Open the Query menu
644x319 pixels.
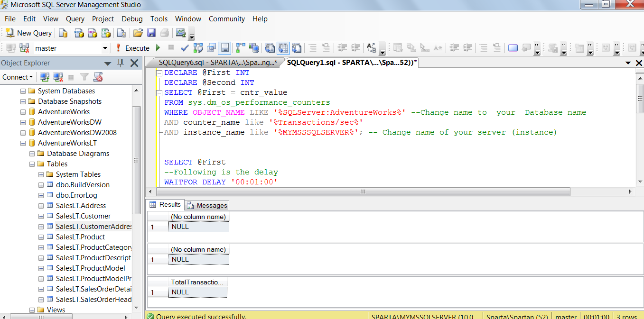point(75,19)
